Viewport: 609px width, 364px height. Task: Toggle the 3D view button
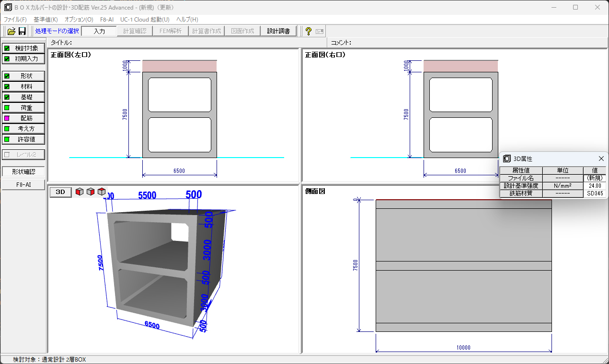tap(61, 192)
